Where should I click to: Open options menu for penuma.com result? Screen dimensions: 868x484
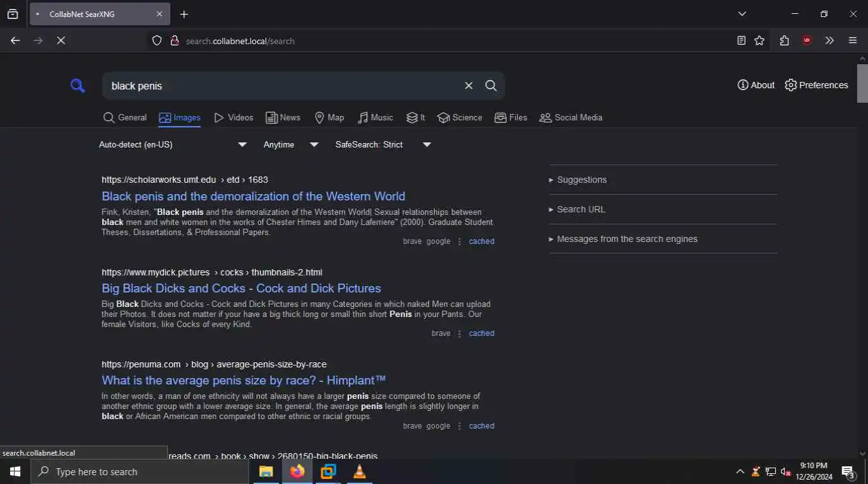(459, 426)
